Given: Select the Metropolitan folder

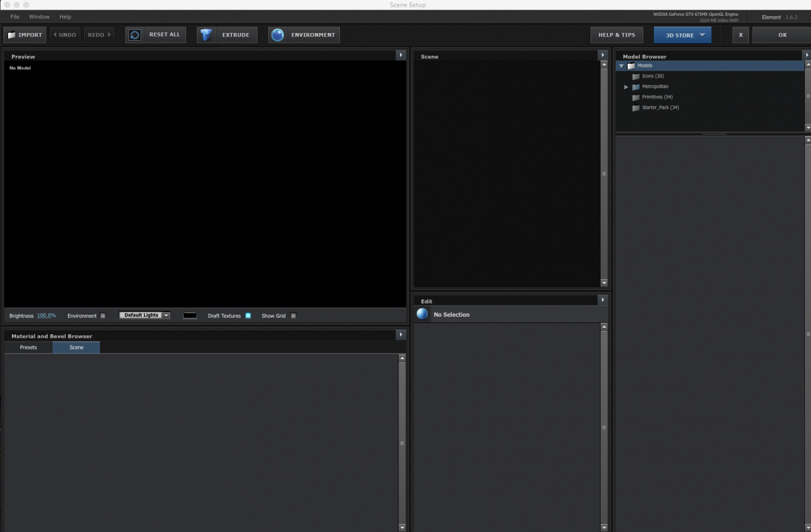Looking at the screenshot, I should pyautogui.click(x=655, y=87).
